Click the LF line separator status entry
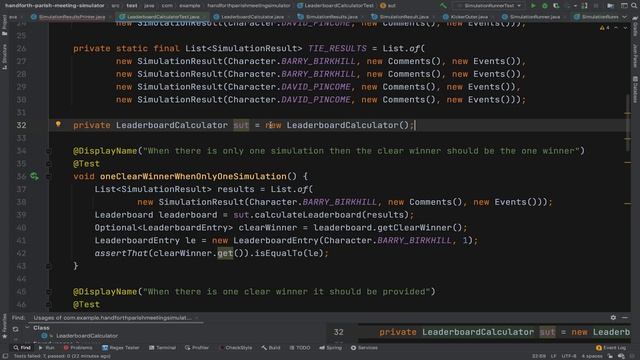Viewport: 640px width, 360px height. coord(553,356)
